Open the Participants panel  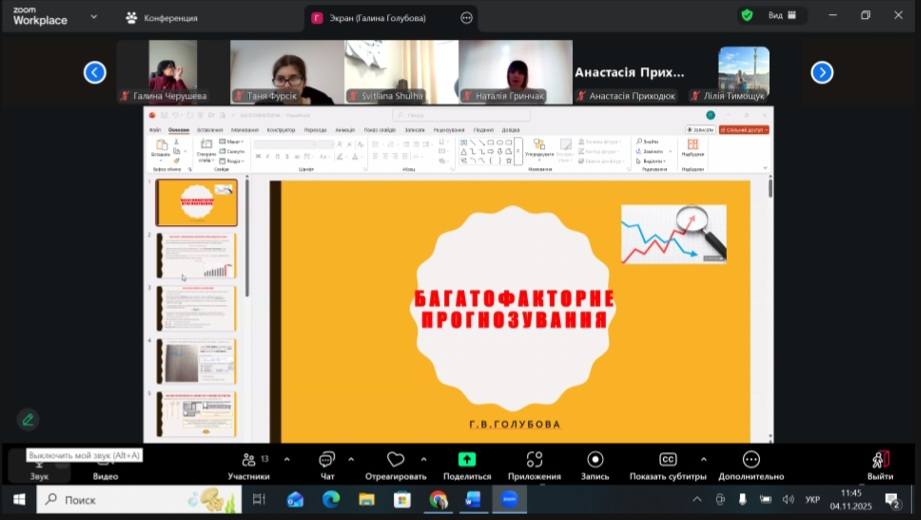click(x=248, y=460)
